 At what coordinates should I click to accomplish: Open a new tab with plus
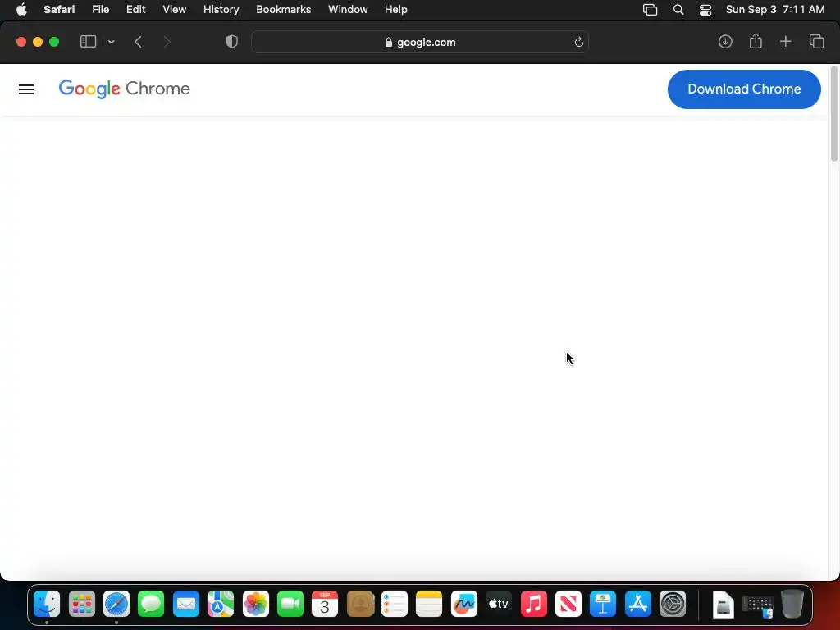785,41
